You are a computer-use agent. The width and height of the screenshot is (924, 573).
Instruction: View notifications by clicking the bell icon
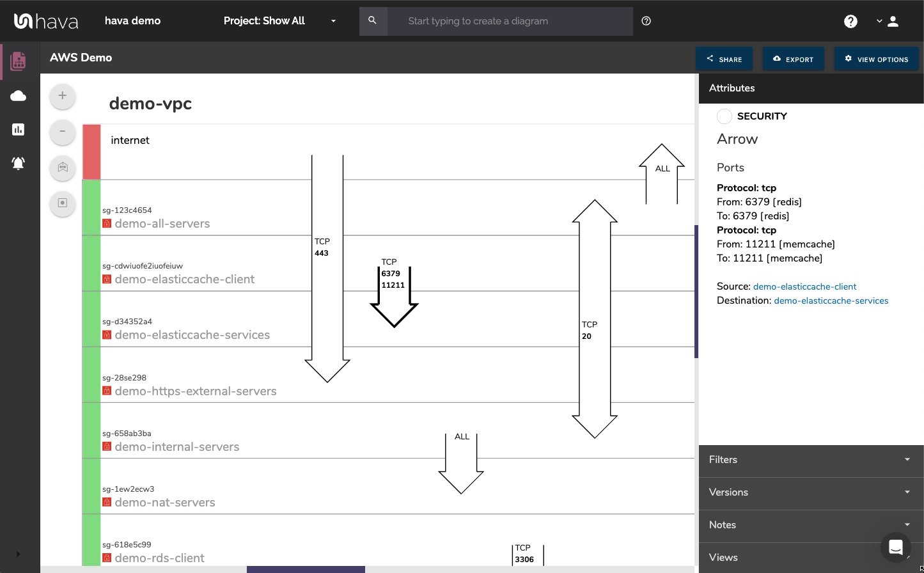pyautogui.click(x=19, y=163)
